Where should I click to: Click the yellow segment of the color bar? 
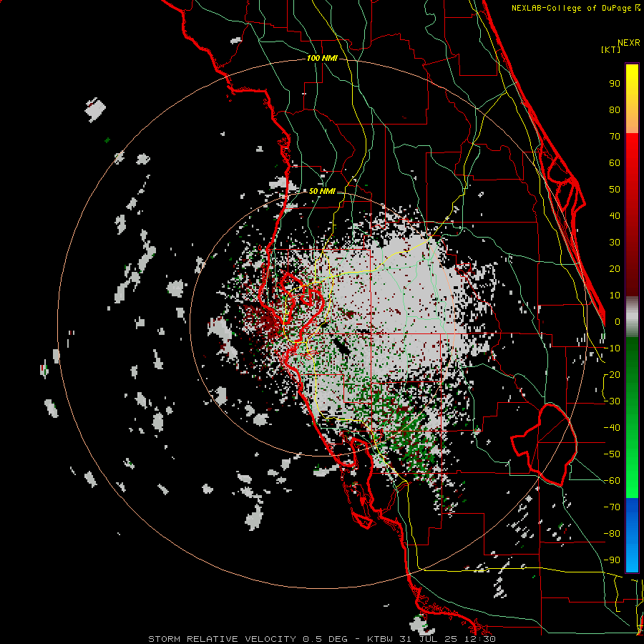632,99
